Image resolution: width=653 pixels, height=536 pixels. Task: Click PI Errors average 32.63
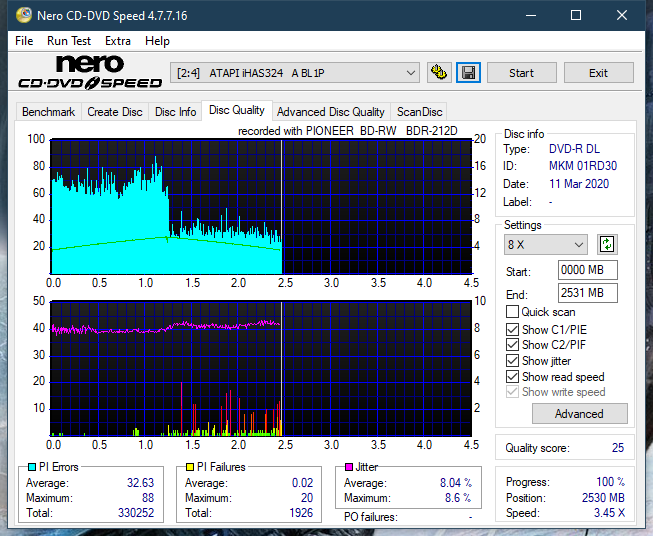click(x=140, y=483)
